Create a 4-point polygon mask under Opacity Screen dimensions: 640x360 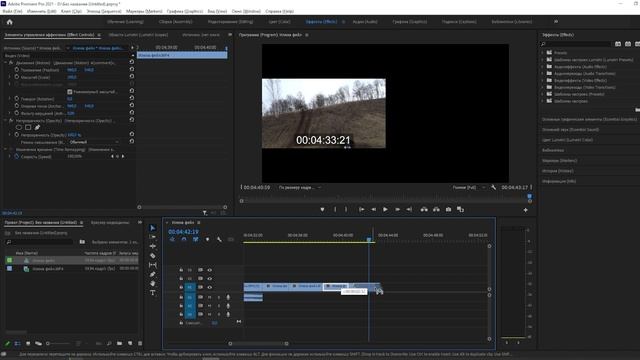tap(28, 127)
